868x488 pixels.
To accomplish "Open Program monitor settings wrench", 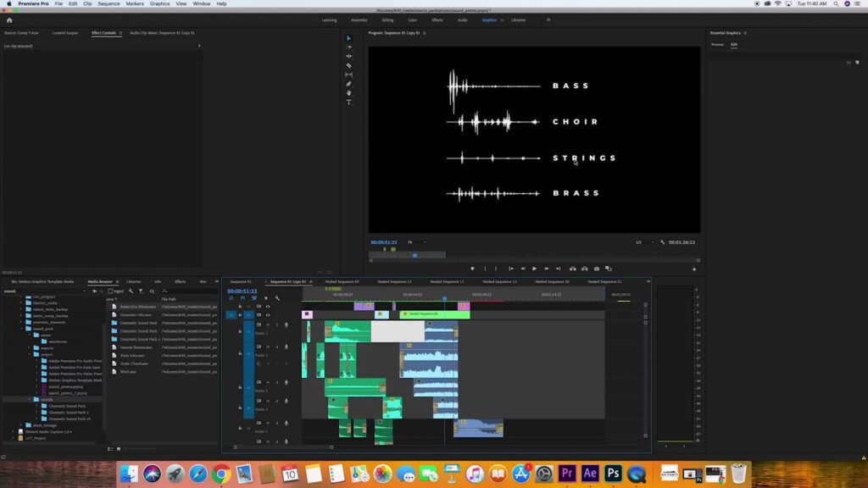I will click(663, 242).
